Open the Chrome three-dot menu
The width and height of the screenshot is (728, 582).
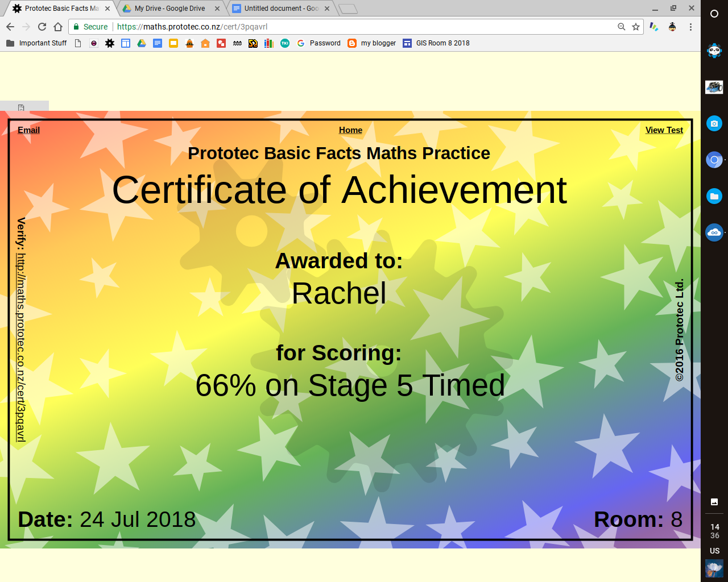point(690,27)
